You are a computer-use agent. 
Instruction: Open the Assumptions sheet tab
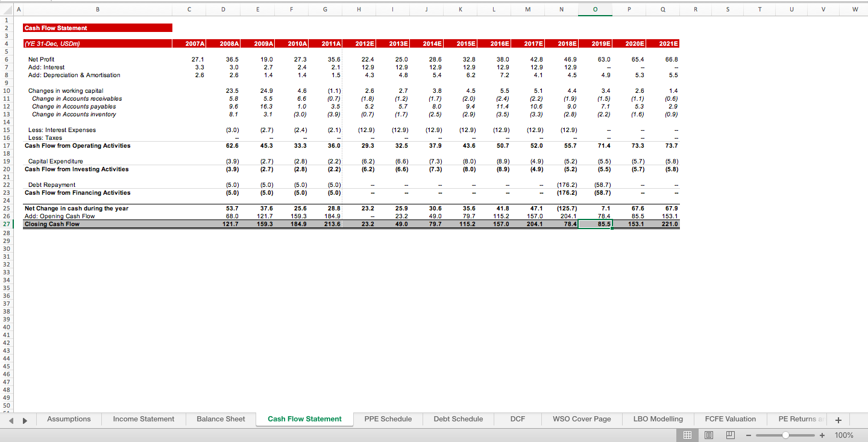coord(69,419)
